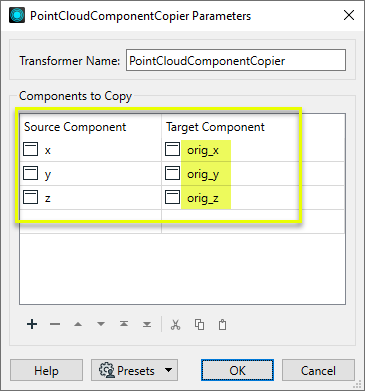
Task: Click the Transformer Name text field
Action: pos(236,60)
